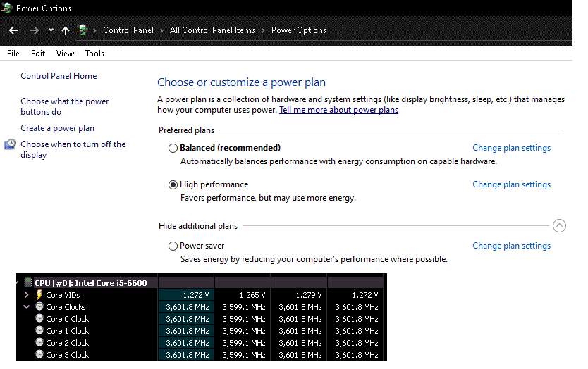
Task: Choose the Power saver plan option
Action: (x=173, y=246)
